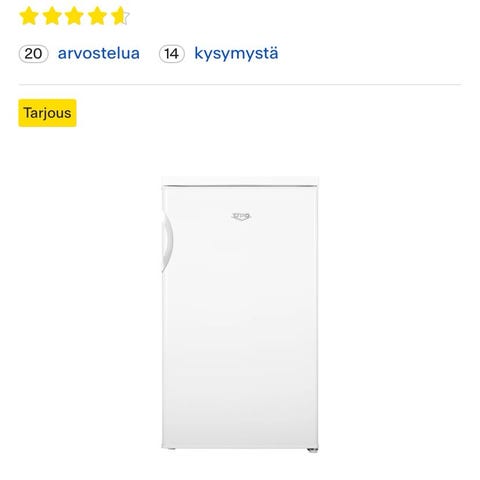Click the horizontal divider below the review links

click(240, 85)
